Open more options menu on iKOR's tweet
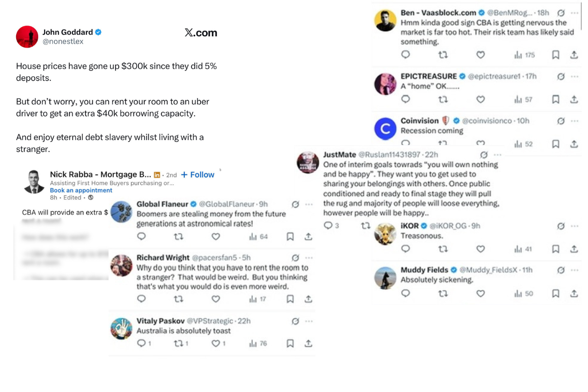This screenshot has height=392, width=588. click(574, 226)
